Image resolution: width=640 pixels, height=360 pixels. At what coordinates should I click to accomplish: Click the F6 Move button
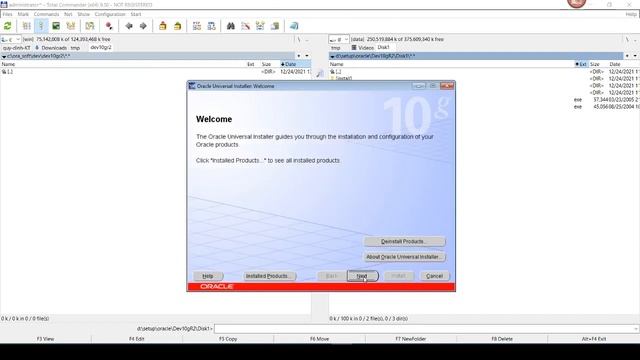[319, 339]
